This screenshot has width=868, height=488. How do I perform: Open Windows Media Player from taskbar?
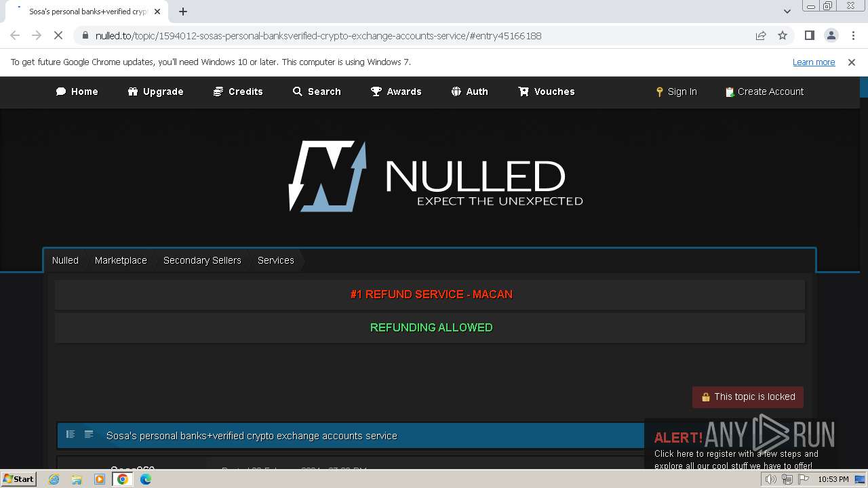point(100,479)
